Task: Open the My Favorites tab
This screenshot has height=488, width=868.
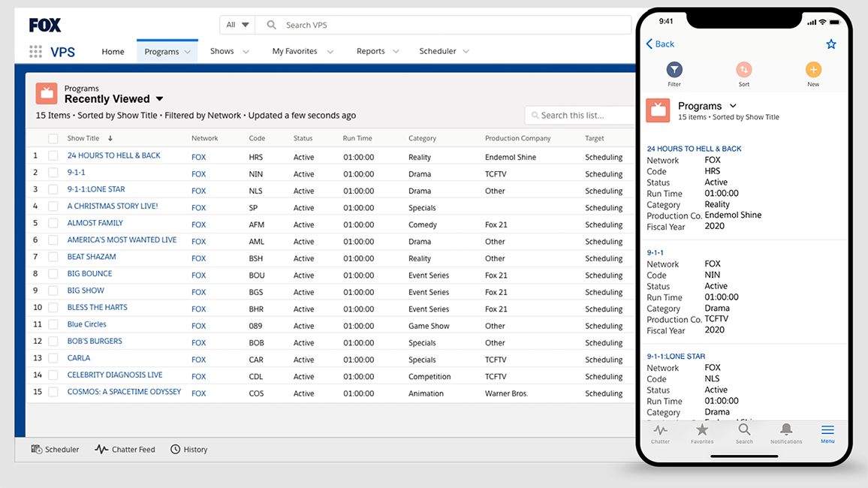Action: 294,52
